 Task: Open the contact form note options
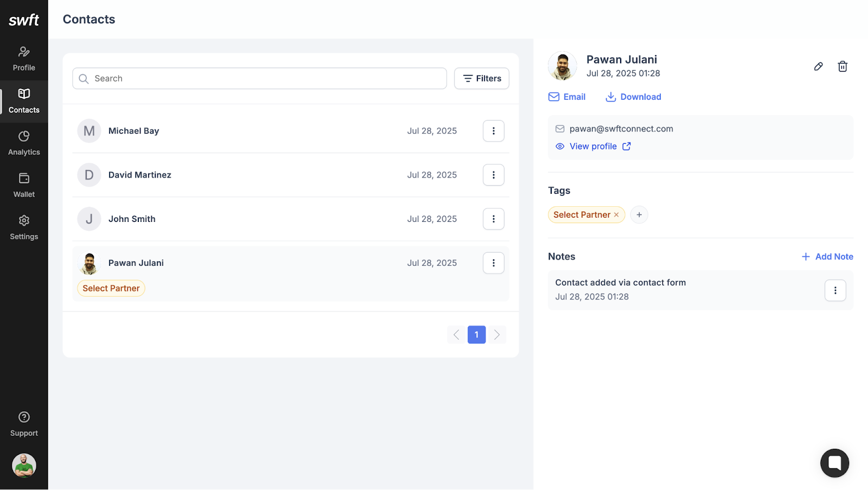coord(835,290)
